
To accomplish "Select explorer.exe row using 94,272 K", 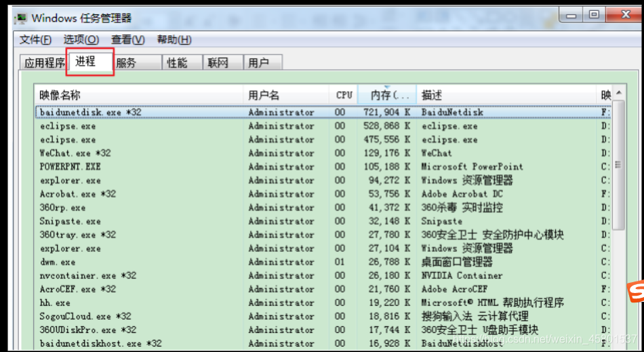I will pyautogui.click(x=323, y=180).
